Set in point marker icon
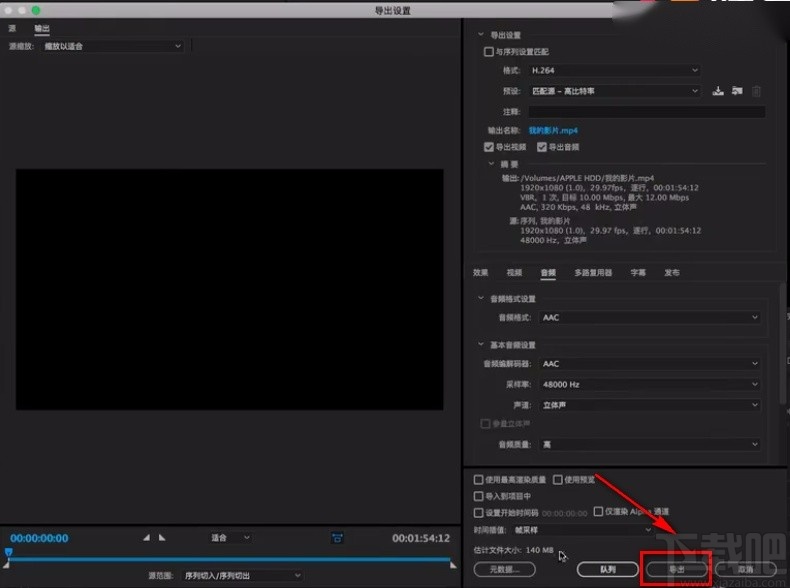790x588 pixels. (146, 538)
